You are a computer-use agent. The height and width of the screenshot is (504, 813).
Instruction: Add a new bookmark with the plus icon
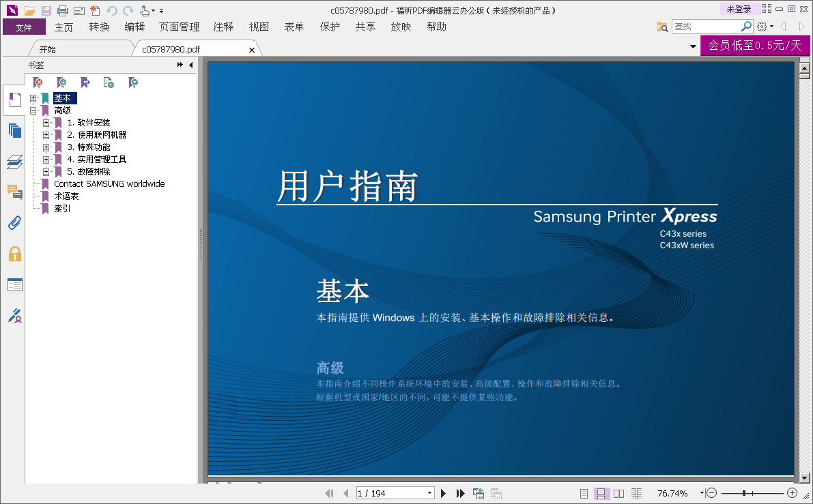click(x=61, y=83)
